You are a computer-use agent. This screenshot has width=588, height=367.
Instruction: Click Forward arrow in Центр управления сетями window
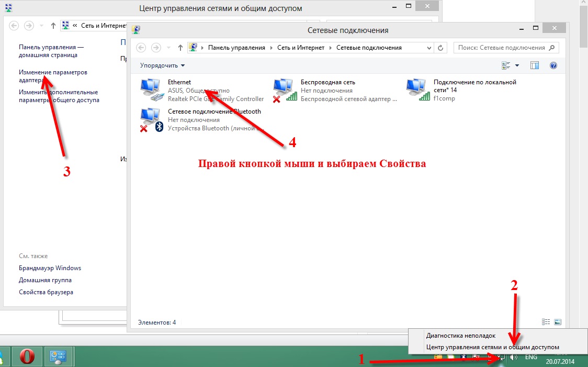[x=29, y=26]
